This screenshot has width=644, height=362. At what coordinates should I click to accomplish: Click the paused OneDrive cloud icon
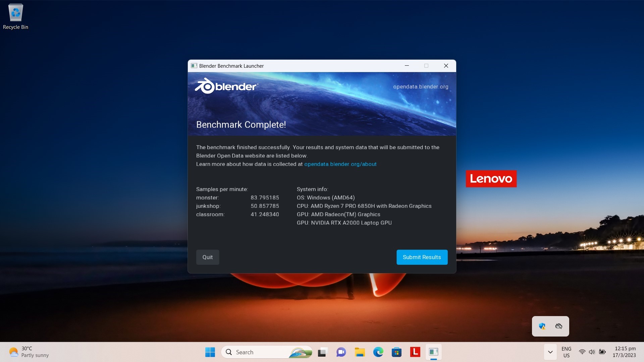pyautogui.click(x=558, y=326)
